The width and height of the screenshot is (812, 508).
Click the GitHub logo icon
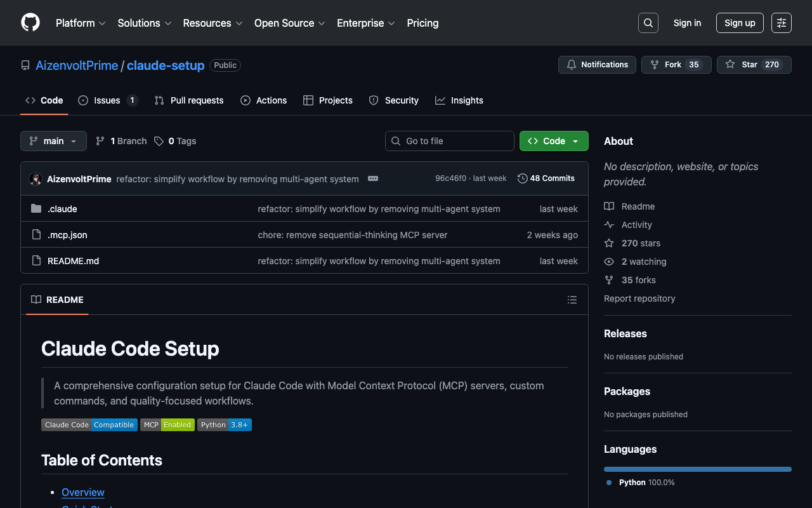(30, 23)
